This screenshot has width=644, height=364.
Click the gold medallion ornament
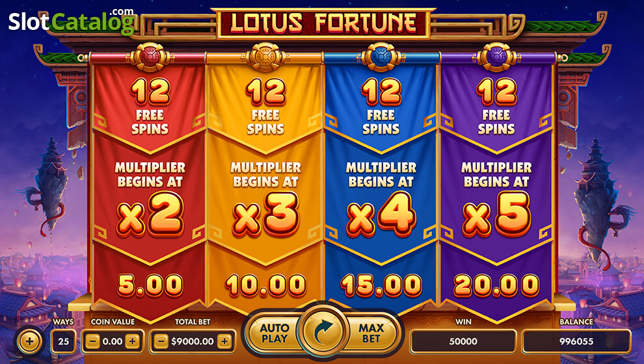pyautogui.click(x=265, y=57)
